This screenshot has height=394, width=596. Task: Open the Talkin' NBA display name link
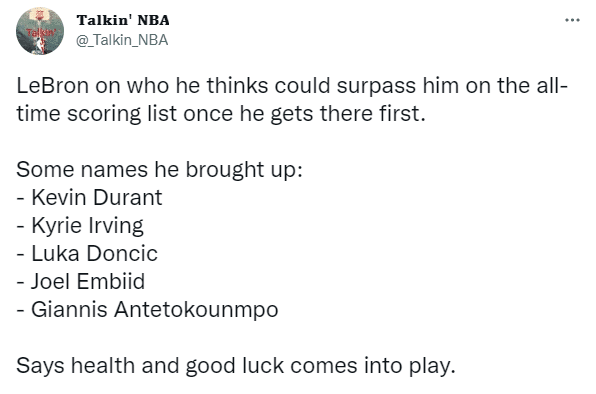click(x=123, y=20)
